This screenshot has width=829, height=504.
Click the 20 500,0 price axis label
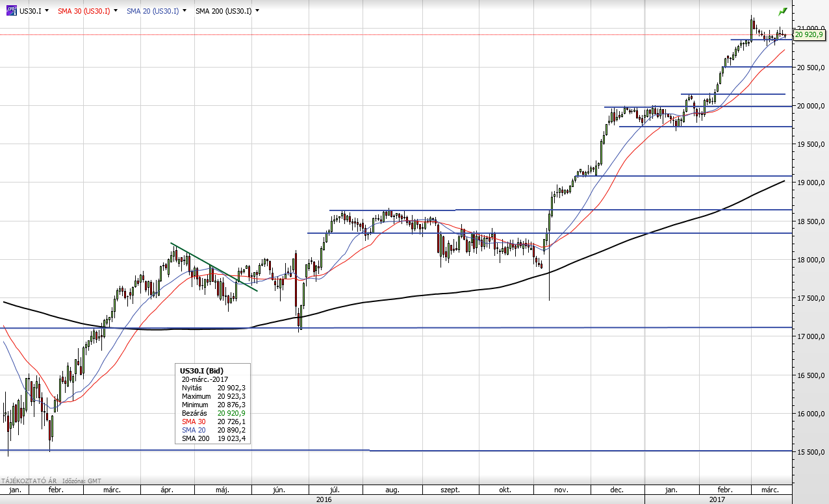[x=811, y=68]
